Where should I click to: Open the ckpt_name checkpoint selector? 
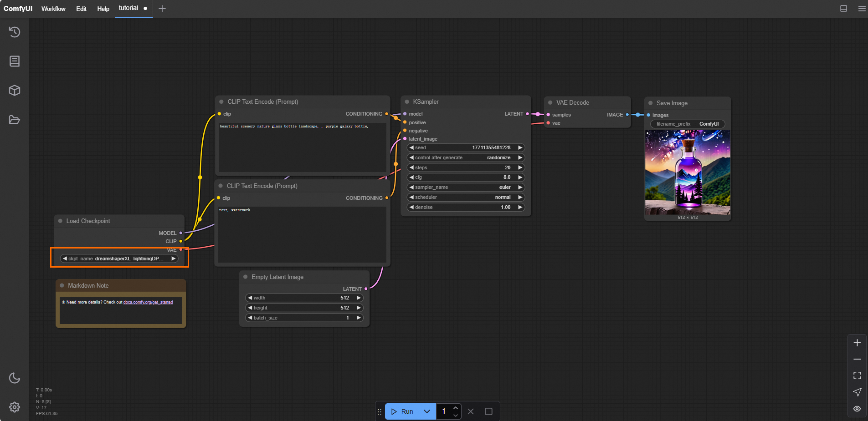(119, 259)
